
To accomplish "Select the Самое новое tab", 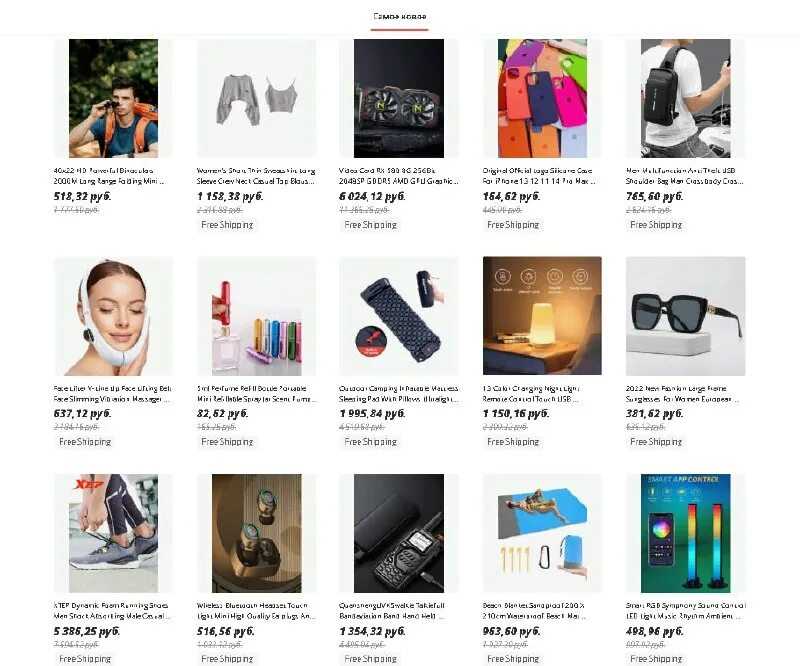I will [x=399, y=17].
